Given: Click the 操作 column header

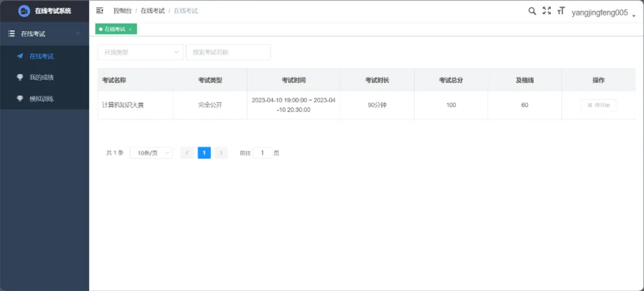Looking at the screenshot, I should [x=599, y=80].
